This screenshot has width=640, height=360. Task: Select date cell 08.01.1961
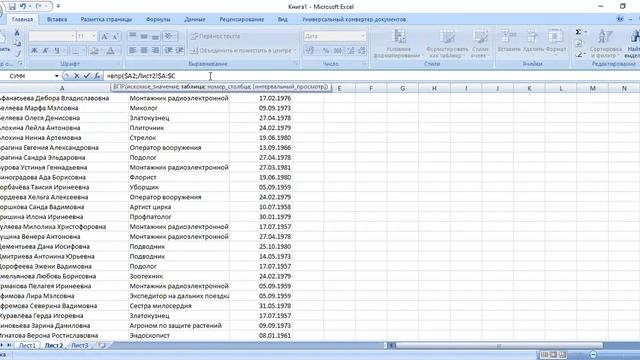pyautogui.click(x=261, y=336)
